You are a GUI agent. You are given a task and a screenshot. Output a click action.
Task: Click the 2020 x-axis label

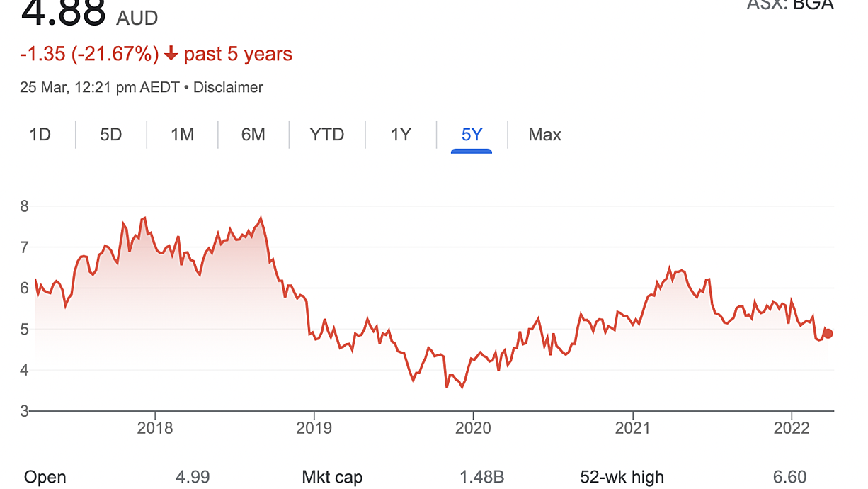(473, 428)
